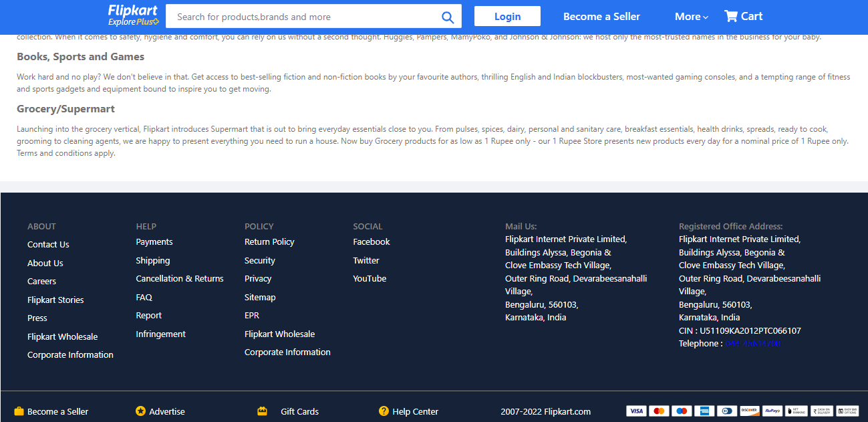Click the Easy EMI Options icon
Viewport: 868px width, 422px height.
tap(847, 411)
